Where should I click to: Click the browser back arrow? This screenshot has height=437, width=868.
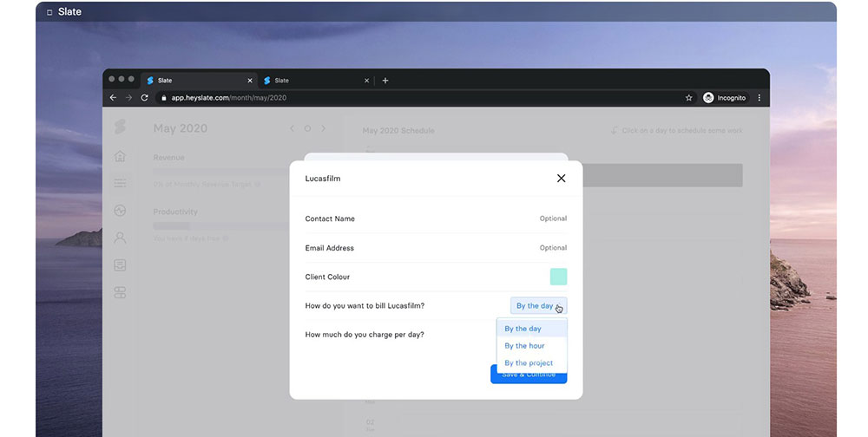coord(113,97)
